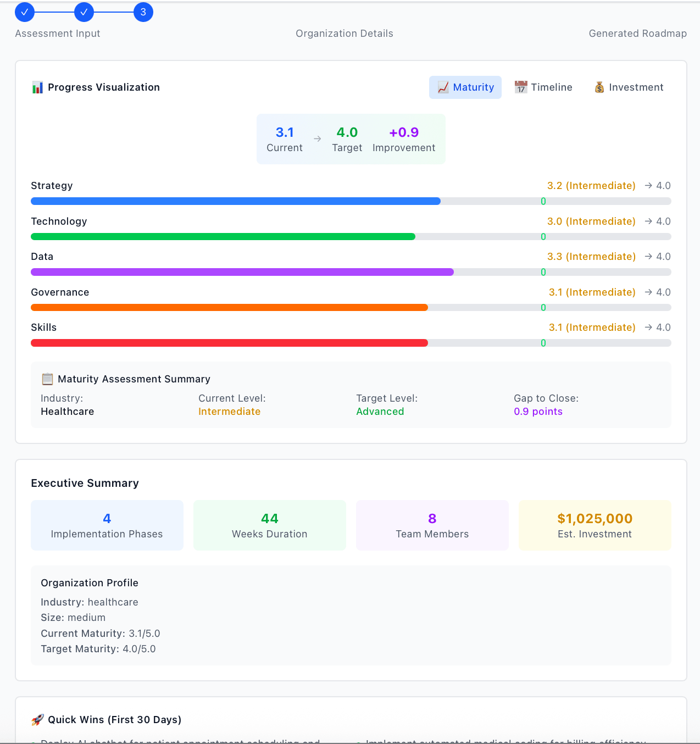Click the 44 Weeks Duration card

[x=270, y=525]
